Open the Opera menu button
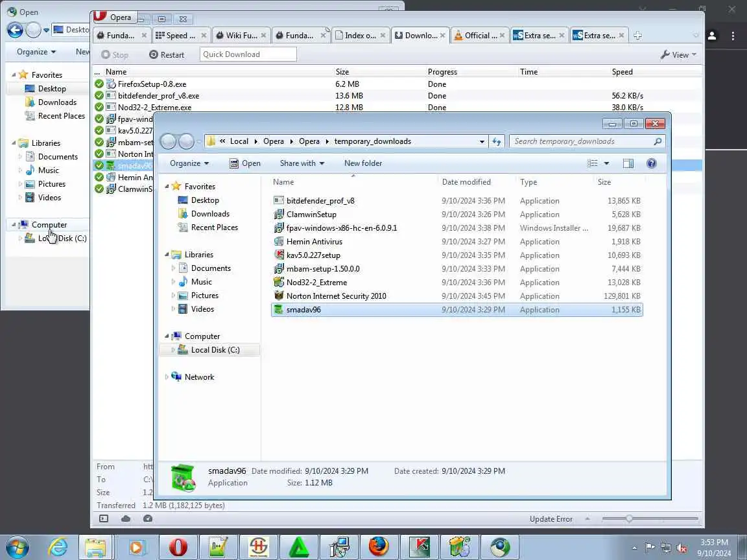The image size is (747, 560). pos(115,17)
